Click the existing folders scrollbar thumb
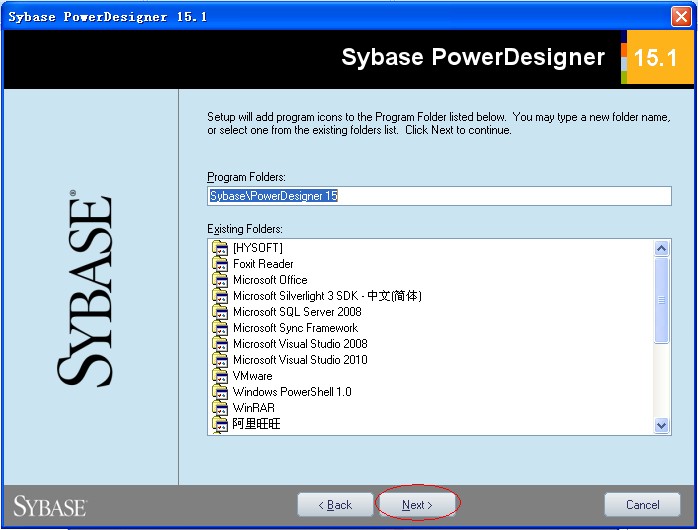 (661, 300)
